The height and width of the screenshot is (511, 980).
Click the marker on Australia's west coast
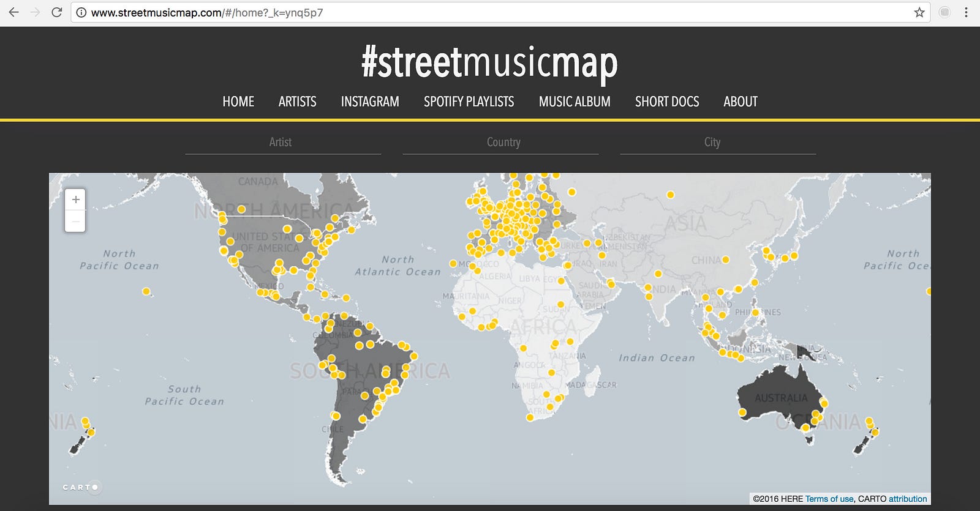click(x=742, y=412)
